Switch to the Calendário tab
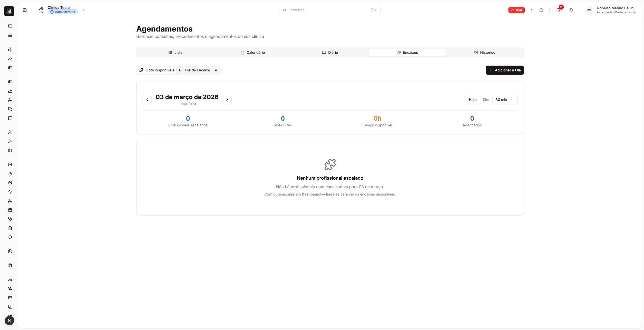Image resolution: width=644 pixels, height=330 pixels. coord(253,52)
